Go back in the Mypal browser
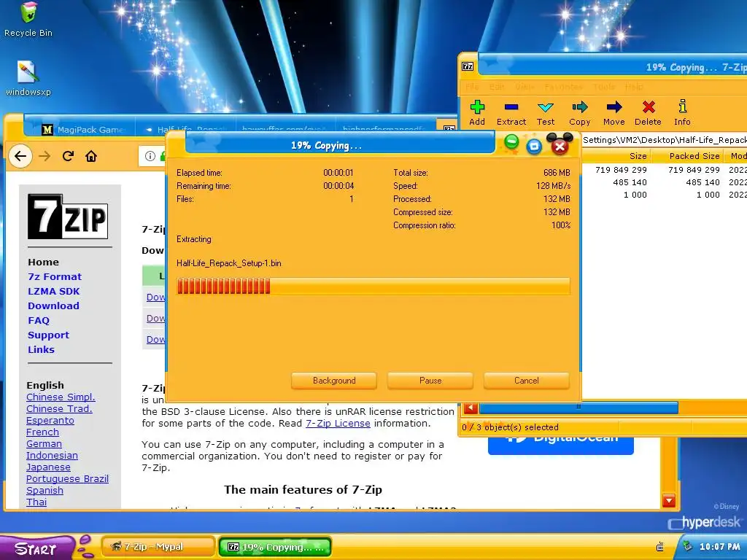Viewport: 747px width, 560px height. pyautogui.click(x=20, y=156)
